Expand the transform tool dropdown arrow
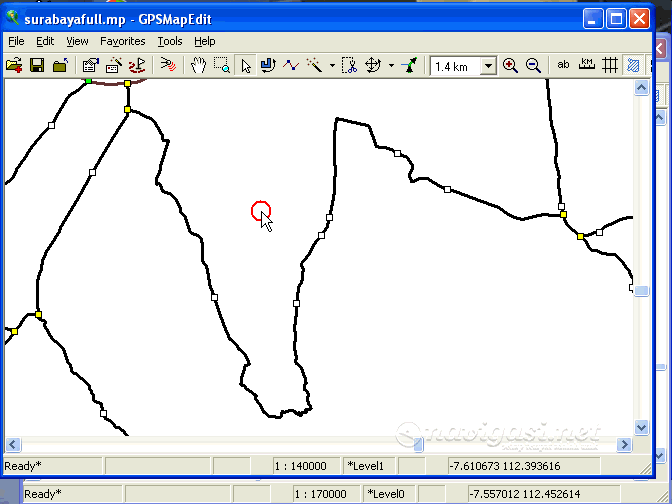This screenshot has width=672, height=504. click(x=391, y=66)
